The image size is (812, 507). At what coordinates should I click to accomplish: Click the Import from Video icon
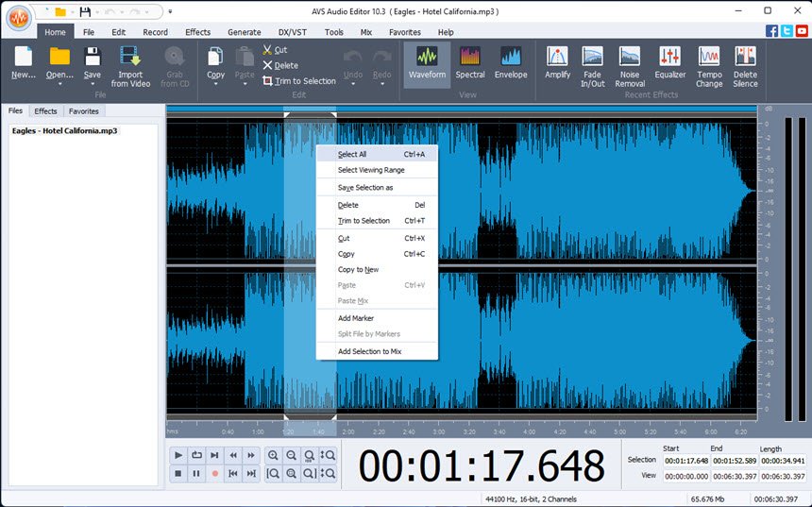click(x=130, y=57)
